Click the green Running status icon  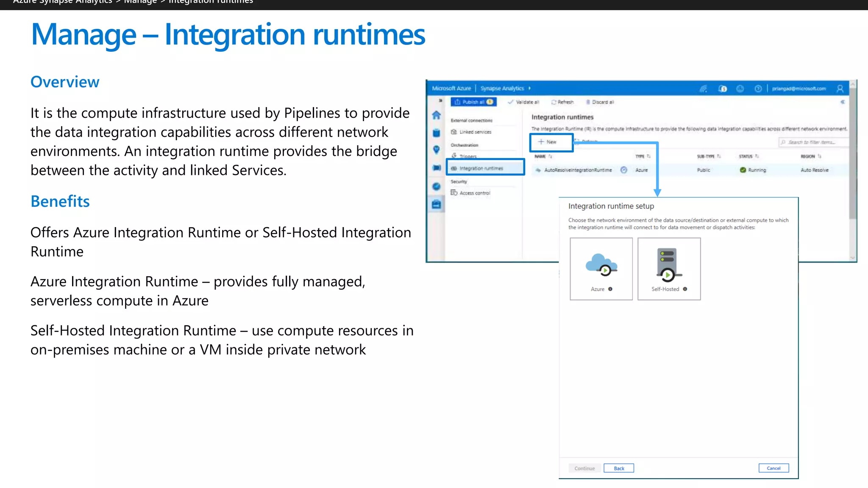(x=743, y=170)
